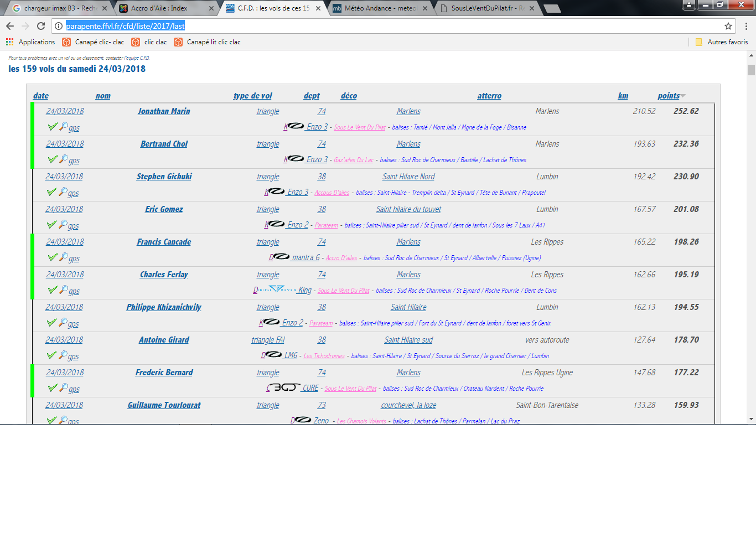Switch to Météo Andance tab
This screenshot has width=756, height=538.
click(x=380, y=8)
